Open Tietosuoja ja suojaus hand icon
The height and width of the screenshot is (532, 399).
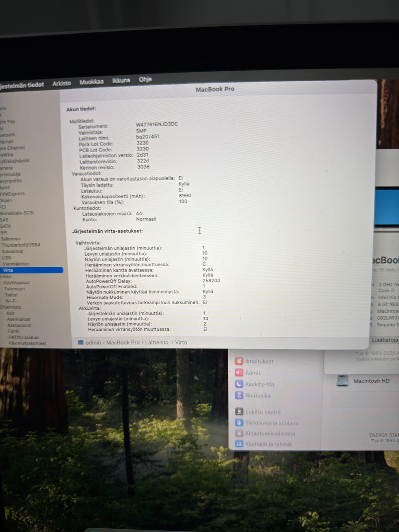click(239, 422)
